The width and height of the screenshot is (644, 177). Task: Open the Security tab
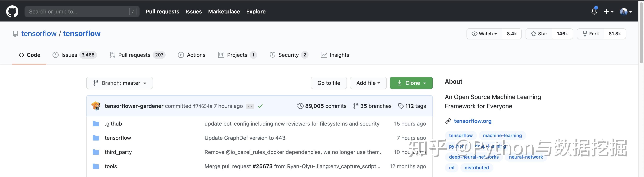point(289,55)
